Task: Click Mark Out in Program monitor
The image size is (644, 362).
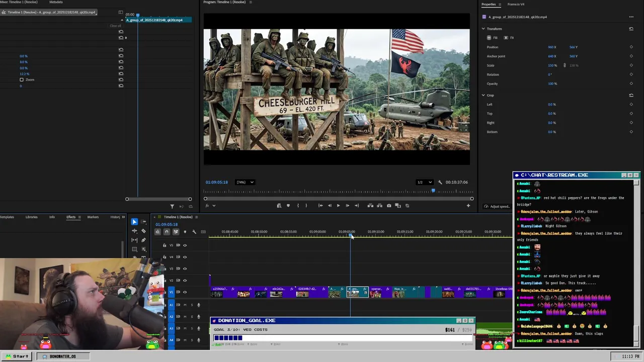Action: 306,205
